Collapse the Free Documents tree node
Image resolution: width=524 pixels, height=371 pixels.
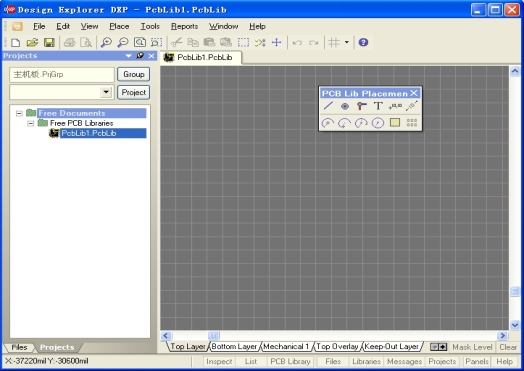coord(19,113)
